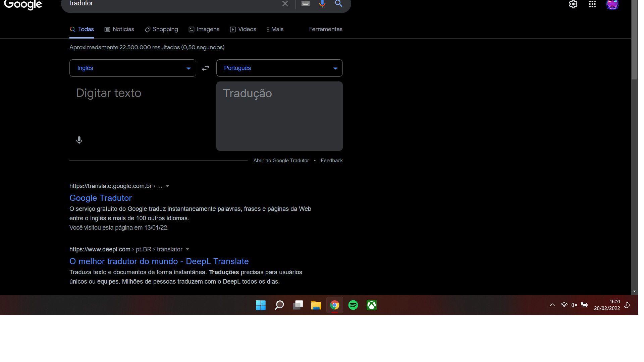Open taskbar Search icon
This screenshot has height=362, width=644.
[x=279, y=305]
